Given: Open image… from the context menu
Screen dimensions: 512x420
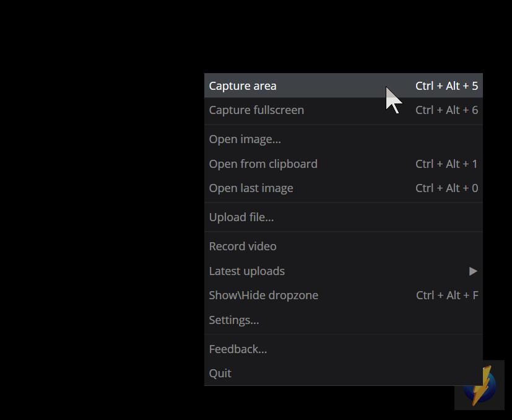Looking at the screenshot, I should point(245,139).
